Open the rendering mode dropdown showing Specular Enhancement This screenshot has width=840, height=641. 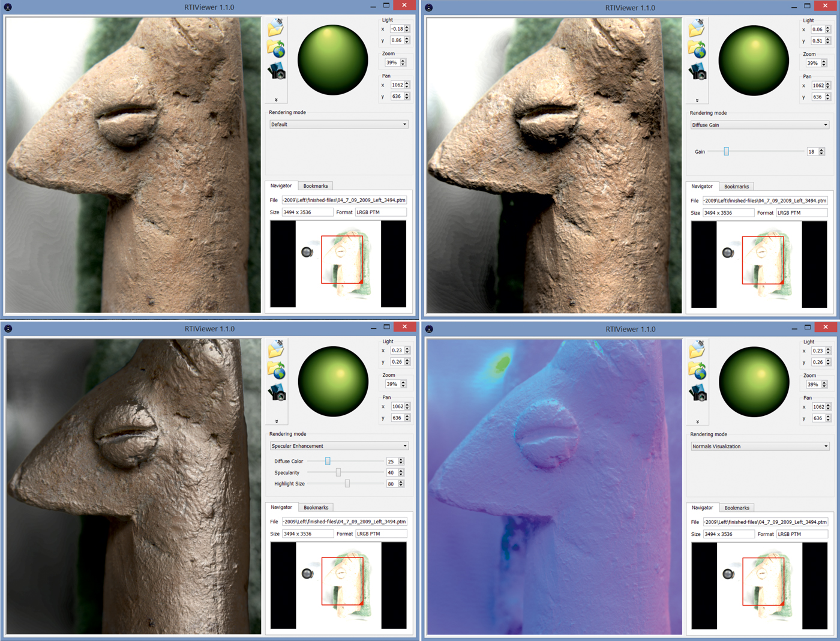coord(338,446)
